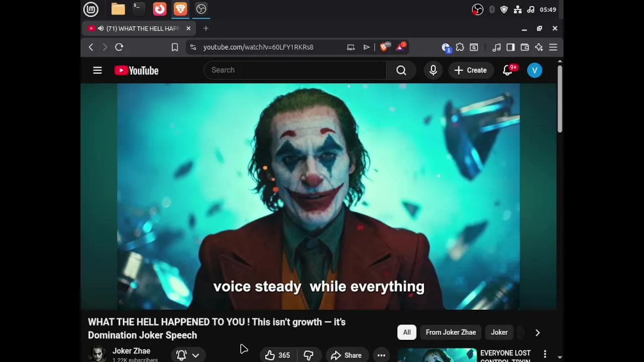Open the Linux Mint start menu
This screenshot has height=362, width=644.
pyautogui.click(x=91, y=9)
